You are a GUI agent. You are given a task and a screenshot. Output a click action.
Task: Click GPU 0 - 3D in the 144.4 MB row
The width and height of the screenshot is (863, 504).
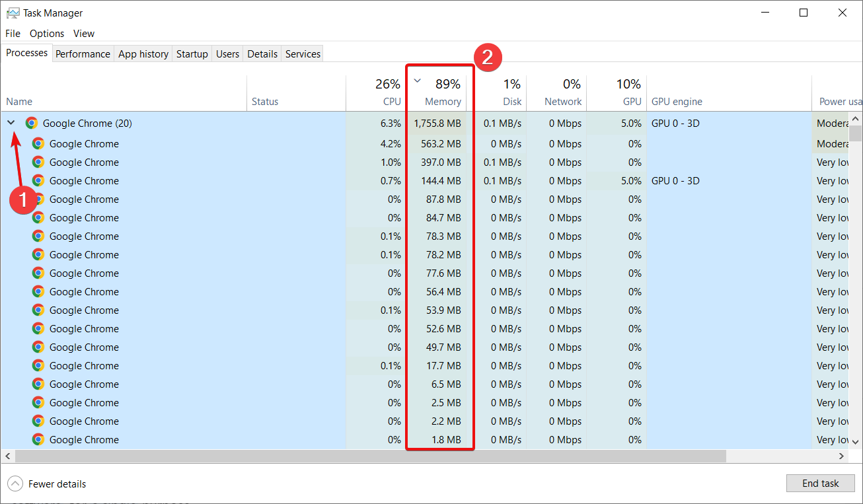coord(675,181)
